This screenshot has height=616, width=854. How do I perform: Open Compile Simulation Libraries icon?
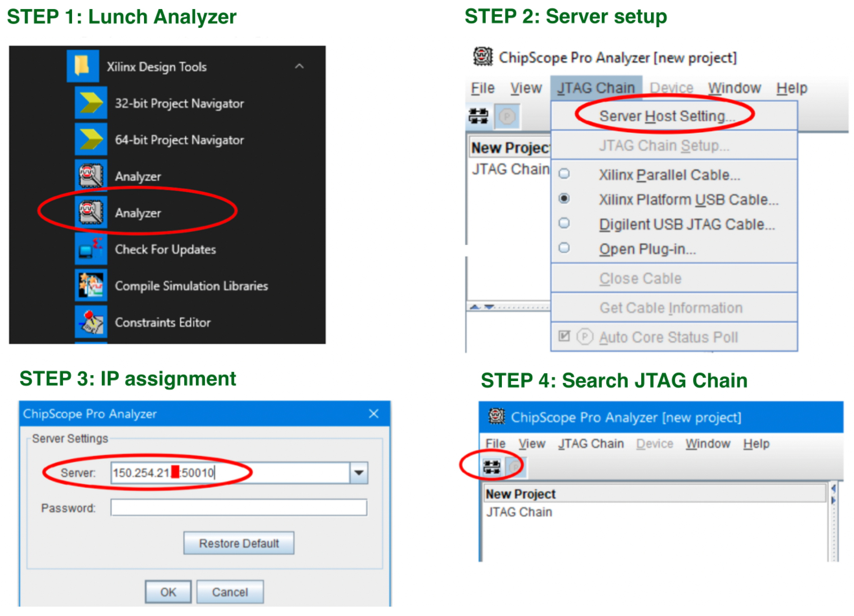(x=91, y=285)
